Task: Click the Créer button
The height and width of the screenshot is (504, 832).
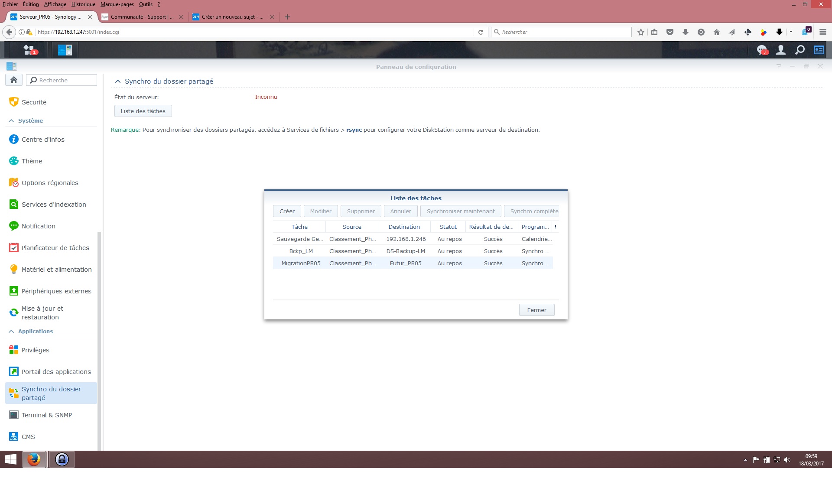Action: click(x=287, y=211)
